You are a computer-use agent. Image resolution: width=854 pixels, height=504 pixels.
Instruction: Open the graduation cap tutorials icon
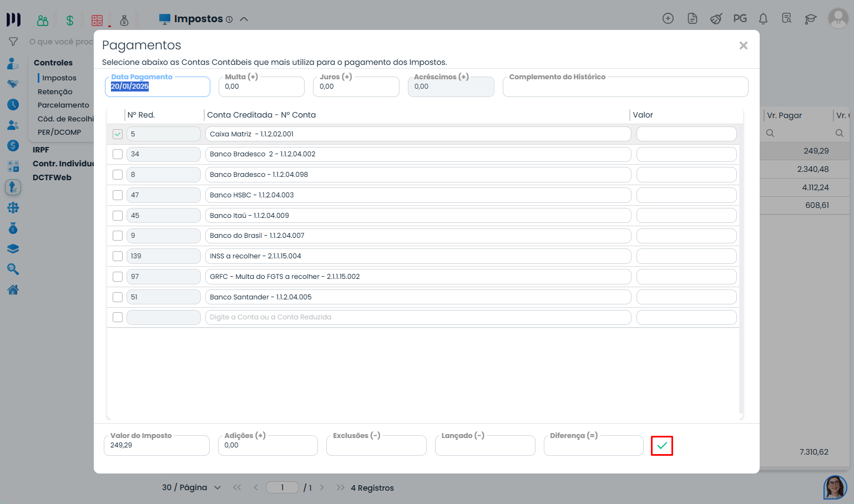tap(811, 19)
